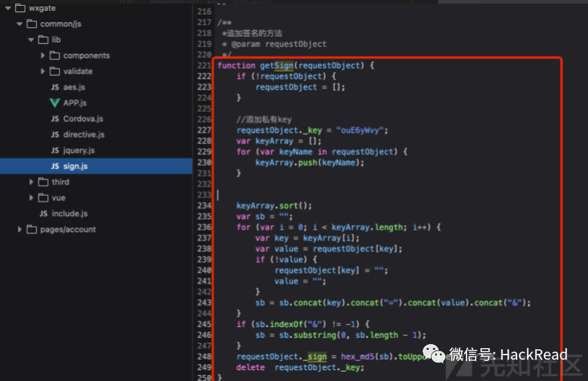This screenshot has width=588, height=381.
Task: Click the common/js folder icon
Action: click(32, 24)
